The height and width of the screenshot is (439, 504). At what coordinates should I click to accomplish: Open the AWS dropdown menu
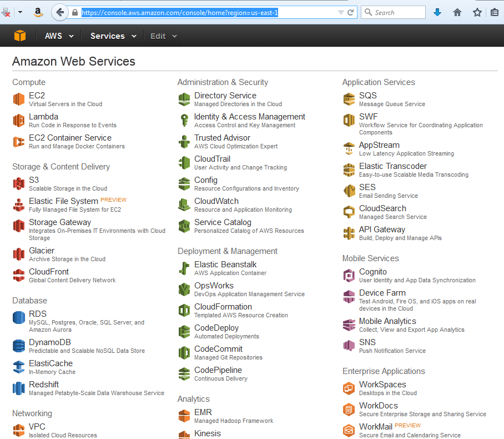tap(59, 36)
